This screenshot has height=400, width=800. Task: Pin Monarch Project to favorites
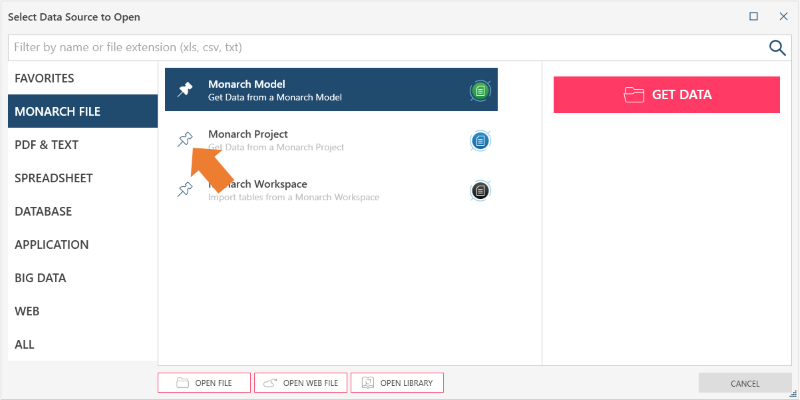(x=185, y=139)
